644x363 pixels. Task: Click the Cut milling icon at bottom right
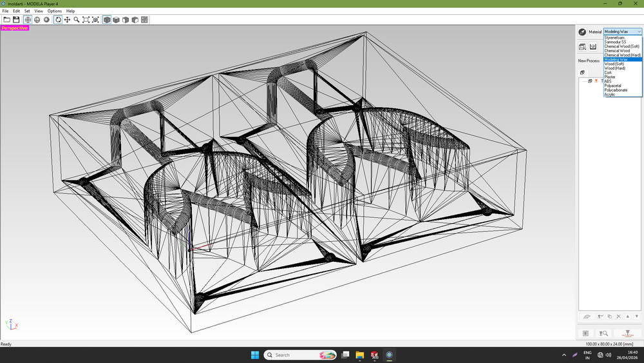[627, 333]
